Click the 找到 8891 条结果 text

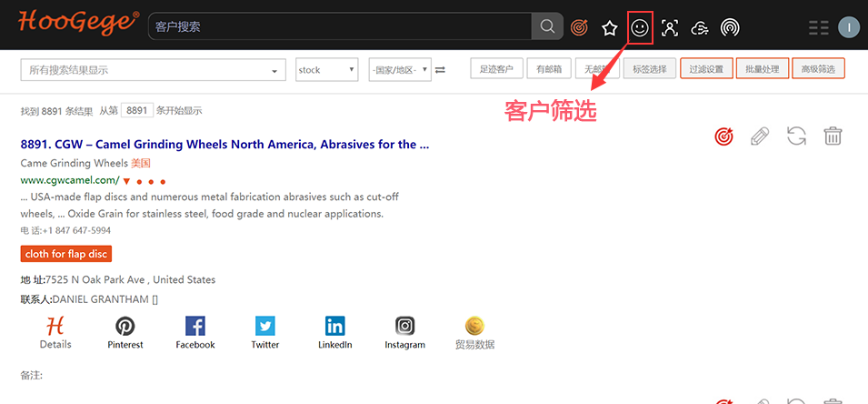point(56,111)
